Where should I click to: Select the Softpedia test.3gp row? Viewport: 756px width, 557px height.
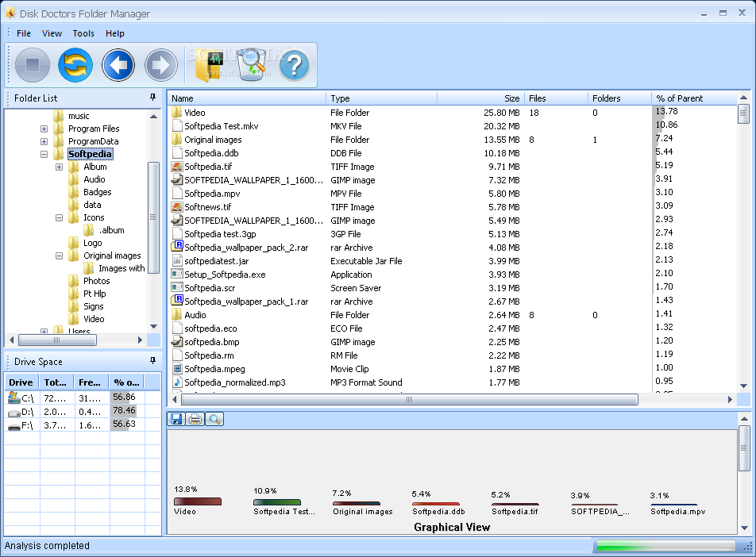[x=453, y=234]
